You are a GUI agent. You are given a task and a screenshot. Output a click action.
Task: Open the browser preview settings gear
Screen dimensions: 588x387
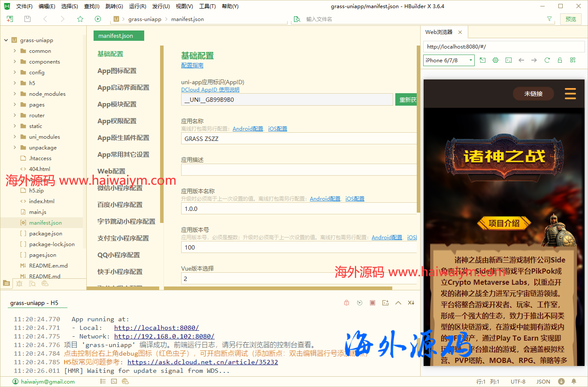[495, 60]
